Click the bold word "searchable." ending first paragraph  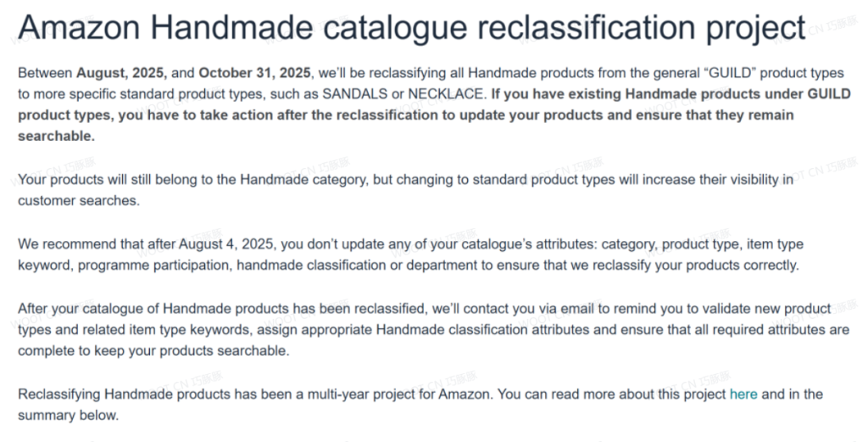point(56,136)
